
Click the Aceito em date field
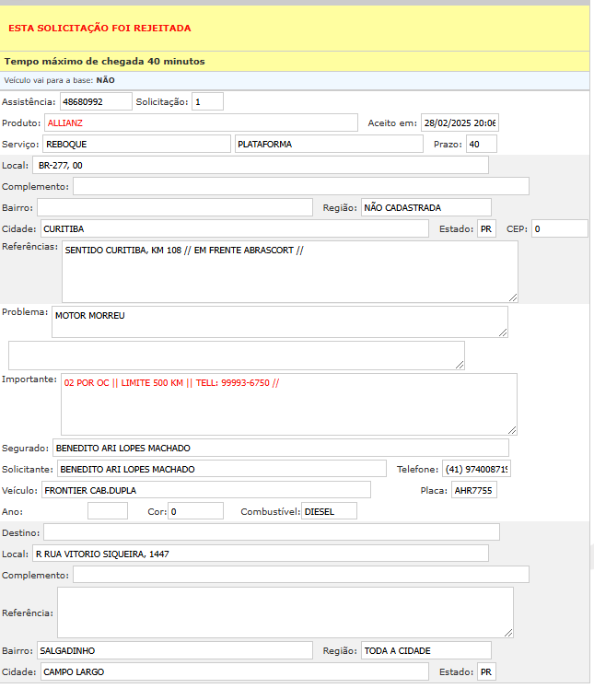tap(459, 122)
